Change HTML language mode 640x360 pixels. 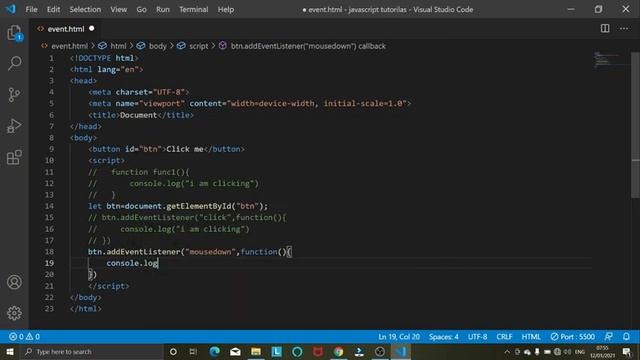531,337
